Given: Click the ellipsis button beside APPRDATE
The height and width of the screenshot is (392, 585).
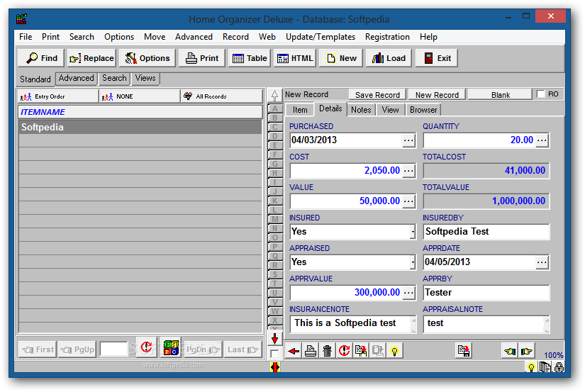Looking at the screenshot, I should pos(542,262).
